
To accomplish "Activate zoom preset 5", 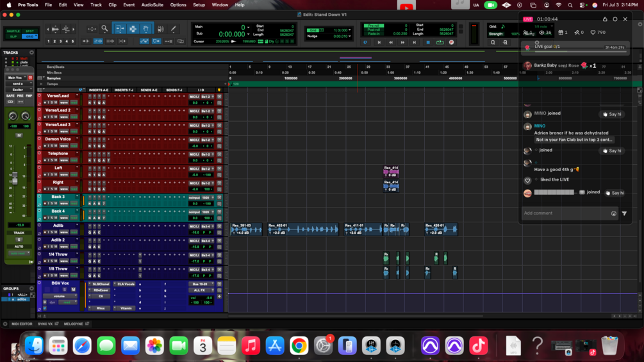I will (x=72, y=42).
